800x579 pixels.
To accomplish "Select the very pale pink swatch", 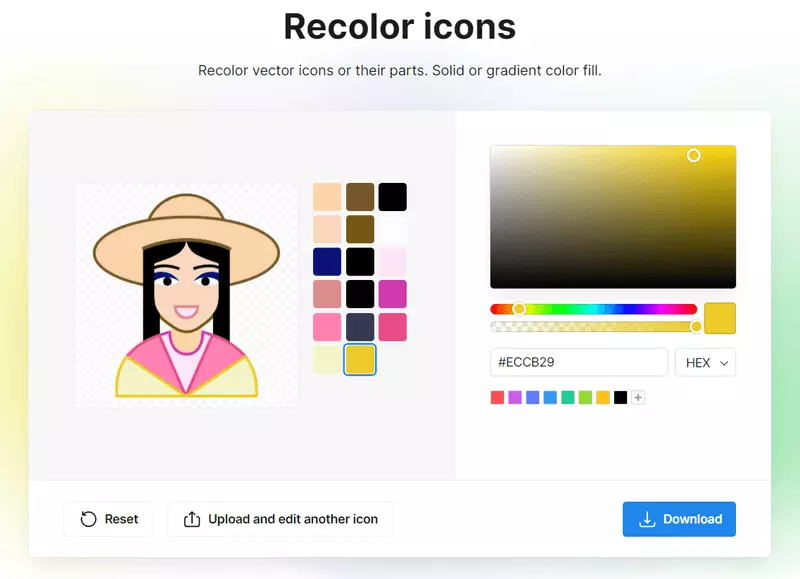I will pos(393,262).
